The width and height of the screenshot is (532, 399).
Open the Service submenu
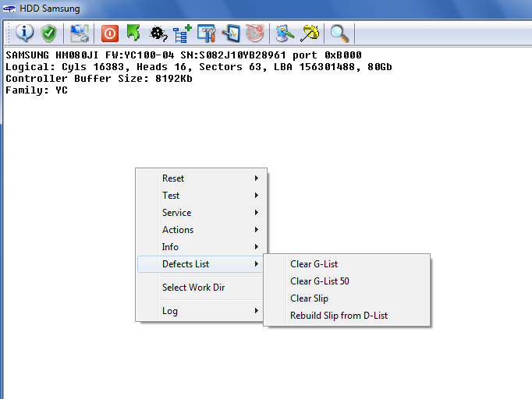point(200,213)
